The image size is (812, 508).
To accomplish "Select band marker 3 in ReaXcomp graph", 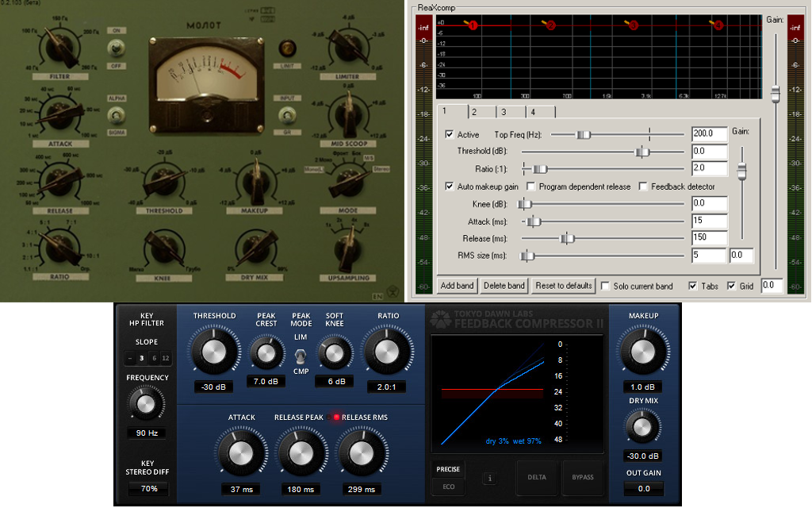I will (634, 25).
